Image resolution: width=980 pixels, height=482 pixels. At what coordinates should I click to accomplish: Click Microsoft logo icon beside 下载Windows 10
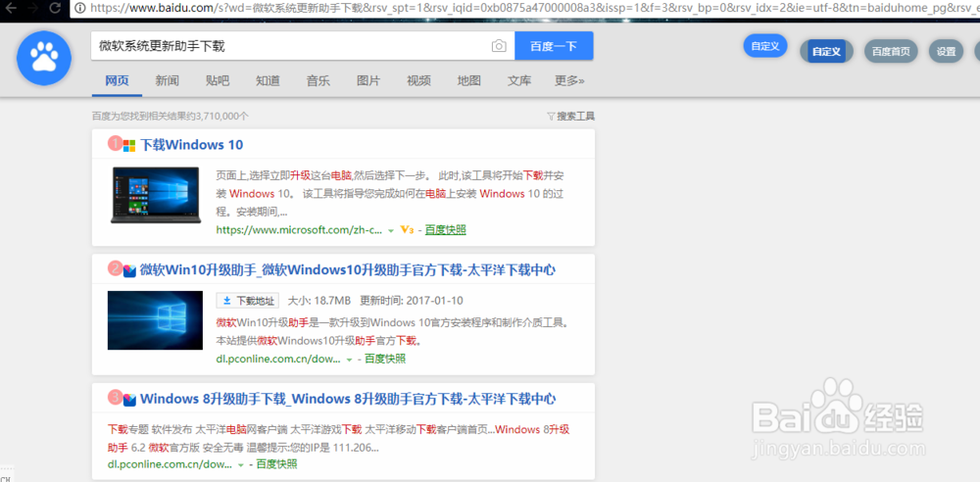click(129, 146)
